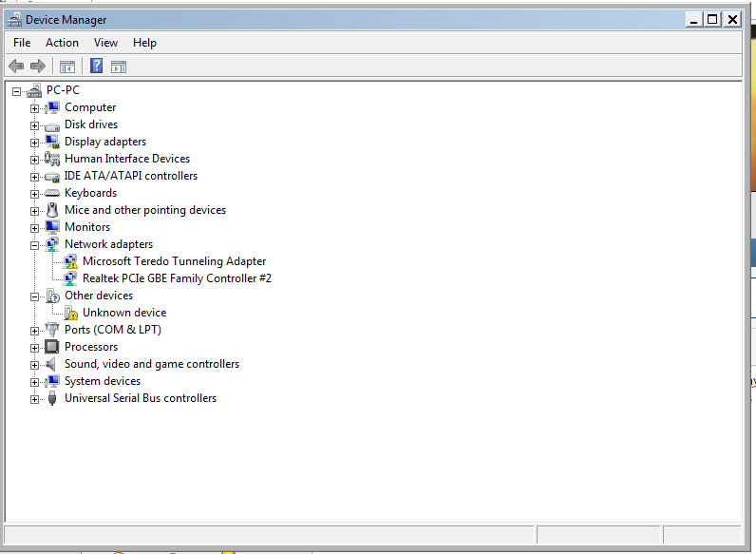Close the Device Manager window
The width and height of the screenshot is (756, 554).
[732, 19]
